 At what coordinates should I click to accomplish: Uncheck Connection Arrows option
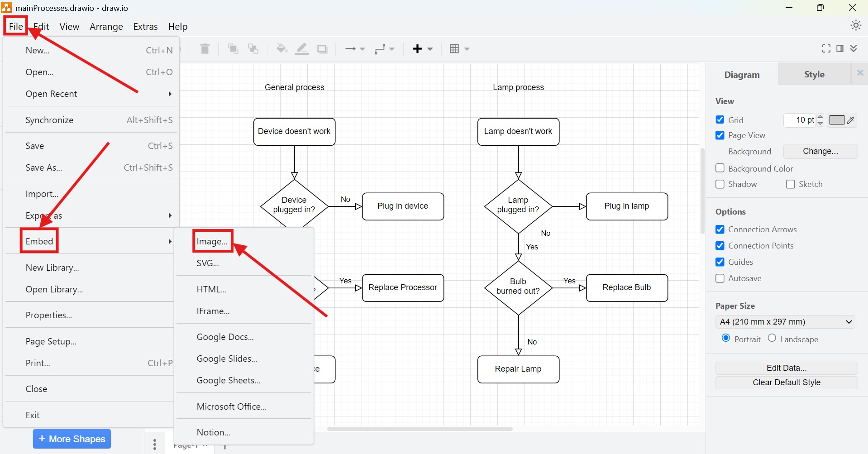[x=720, y=229]
